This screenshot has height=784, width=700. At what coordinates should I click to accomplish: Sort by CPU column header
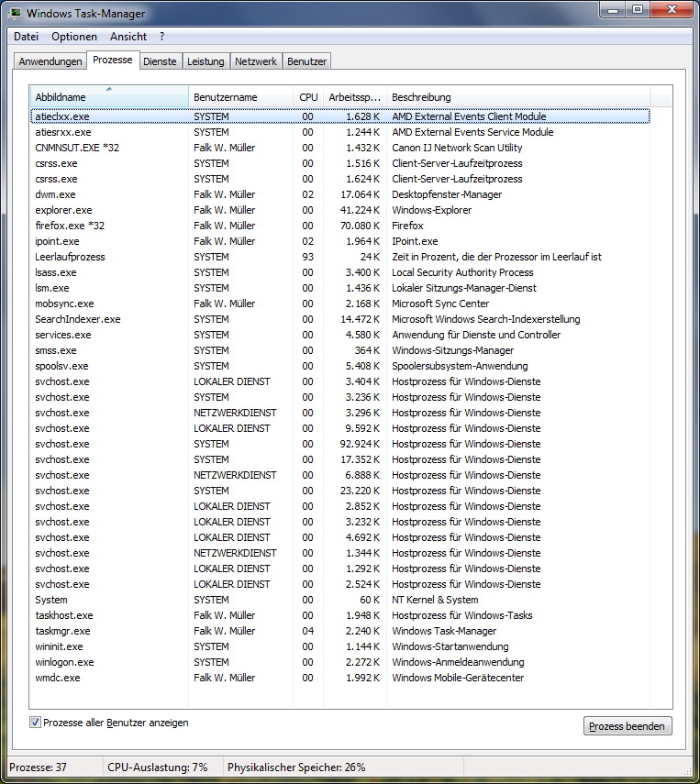click(308, 97)
